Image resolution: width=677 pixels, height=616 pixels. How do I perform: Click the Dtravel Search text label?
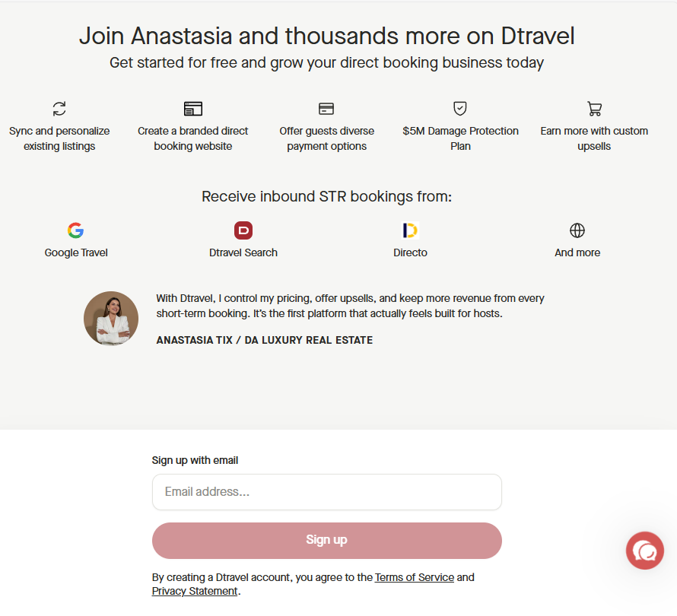coord(243,252)
